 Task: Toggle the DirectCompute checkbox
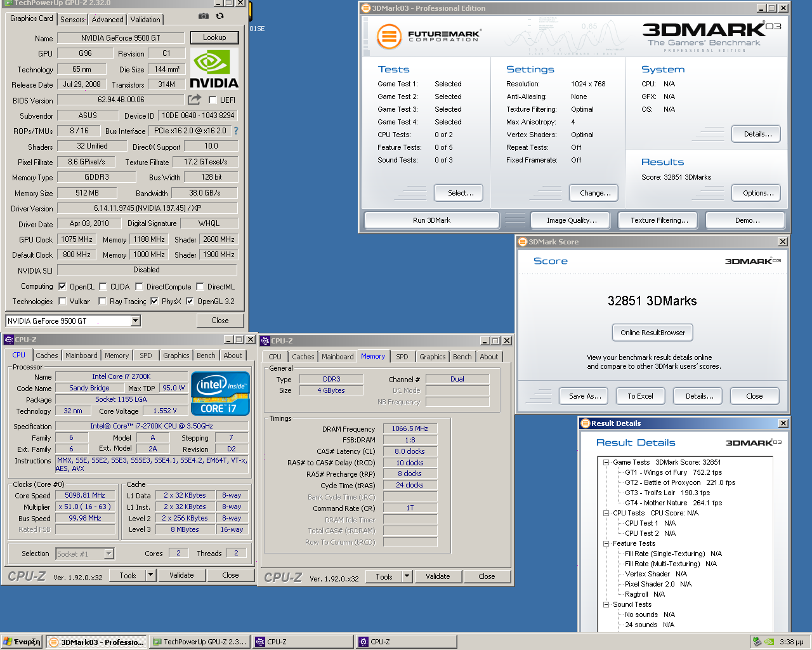(139, 287)
